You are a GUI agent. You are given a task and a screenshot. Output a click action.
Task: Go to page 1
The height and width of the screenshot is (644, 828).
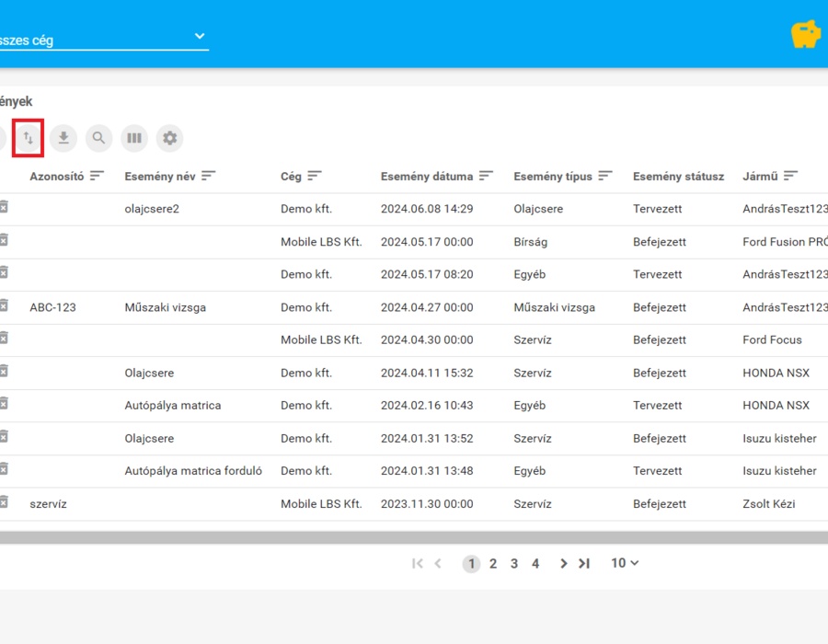(472, 564)
